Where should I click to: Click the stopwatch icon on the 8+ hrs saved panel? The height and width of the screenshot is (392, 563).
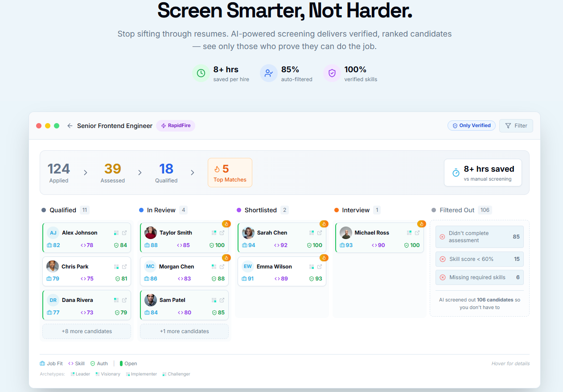[456, 172]
